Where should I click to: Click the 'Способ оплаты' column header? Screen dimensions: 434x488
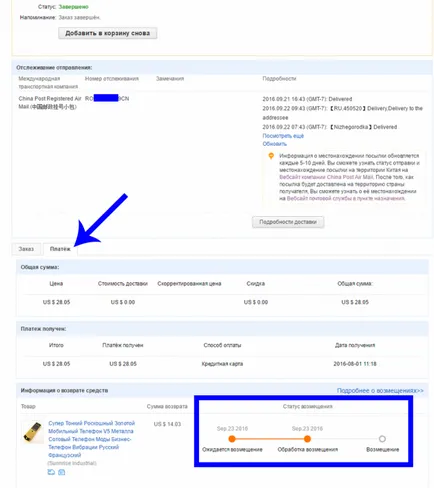(x=222, y=345)
